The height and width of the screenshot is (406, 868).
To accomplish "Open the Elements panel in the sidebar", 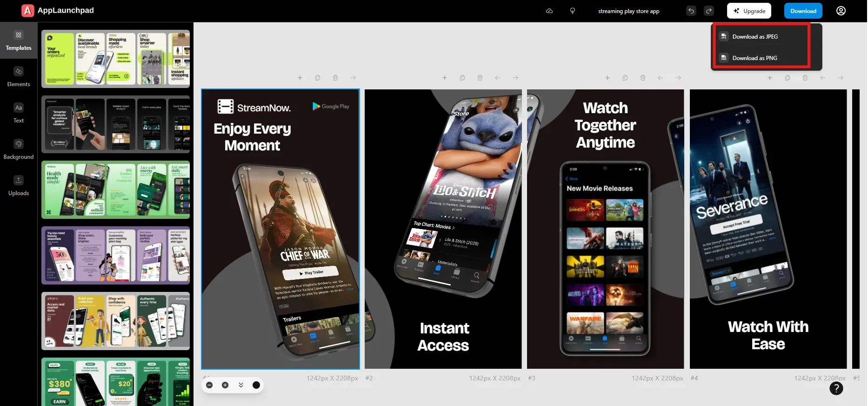I will click(19, 77).
